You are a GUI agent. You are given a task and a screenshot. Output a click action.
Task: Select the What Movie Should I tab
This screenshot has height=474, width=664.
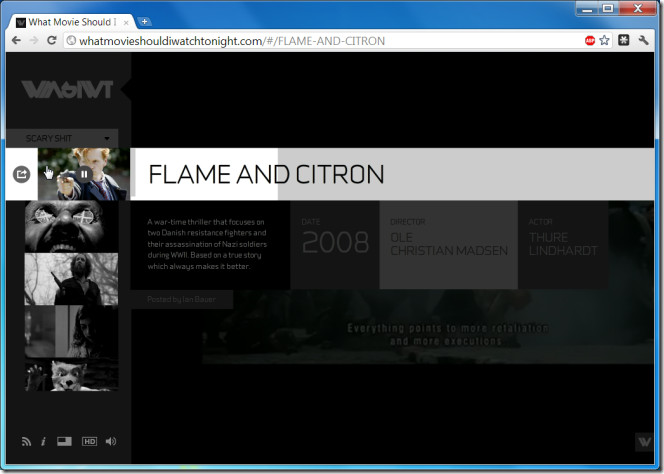pyautogui.click(x=70, y=22)
